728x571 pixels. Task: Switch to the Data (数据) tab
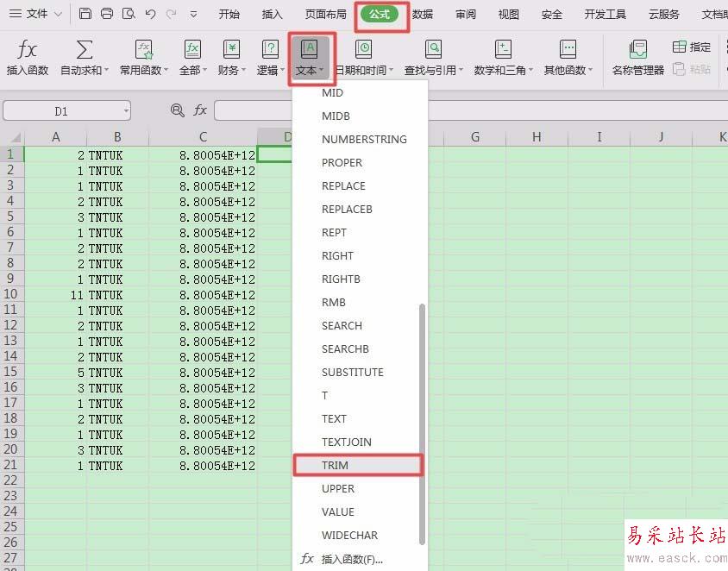point(423,15)
